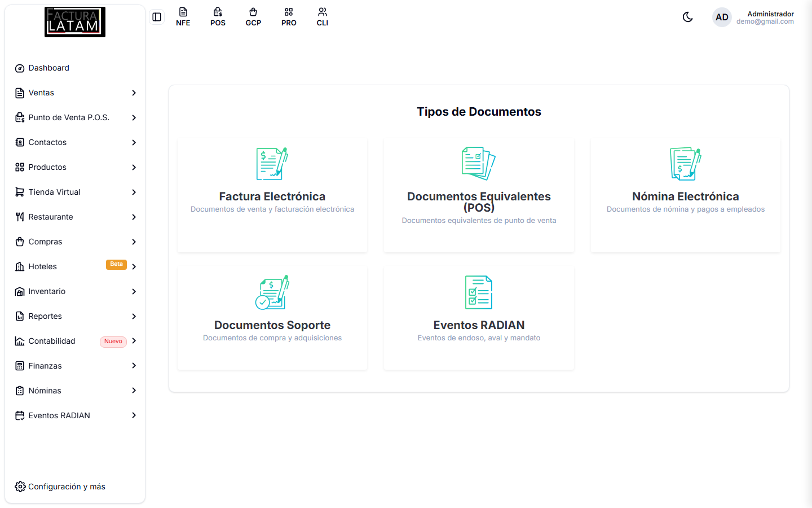
Task: Click the Beta badge beside Hoteles
Action: tap(116, 264)
